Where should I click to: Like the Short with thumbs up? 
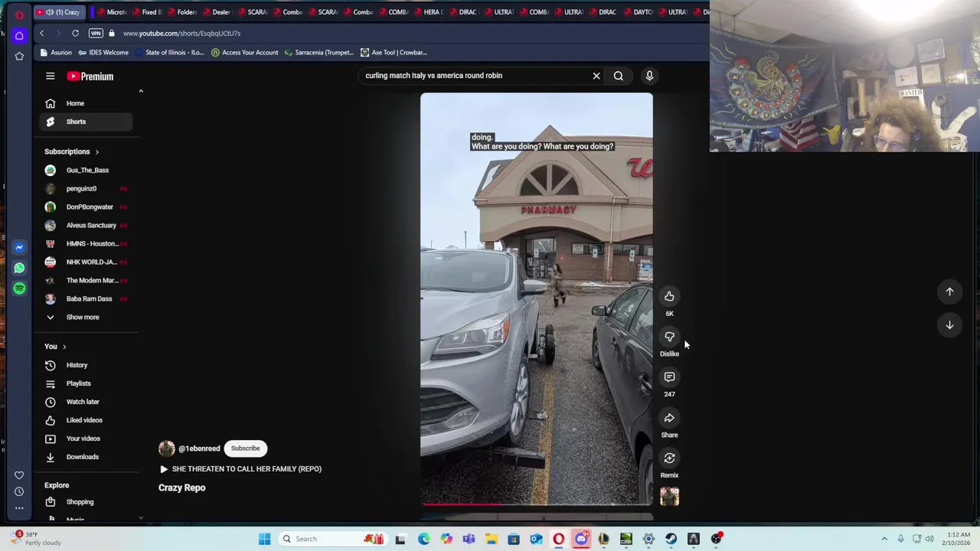669,296
